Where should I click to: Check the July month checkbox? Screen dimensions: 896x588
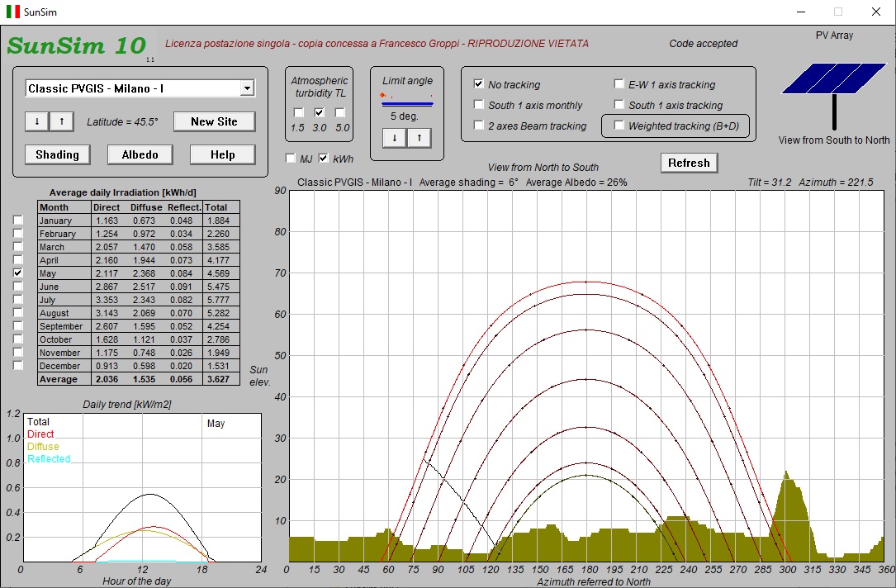18,299
